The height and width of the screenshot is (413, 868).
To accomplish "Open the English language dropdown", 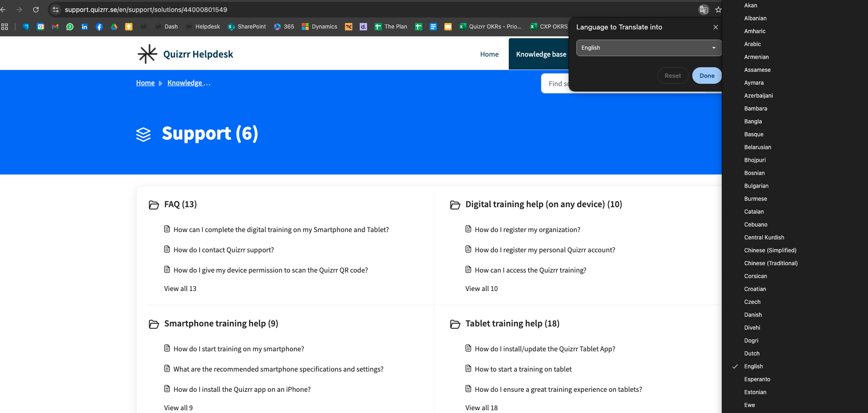I will tap(649, 48).
